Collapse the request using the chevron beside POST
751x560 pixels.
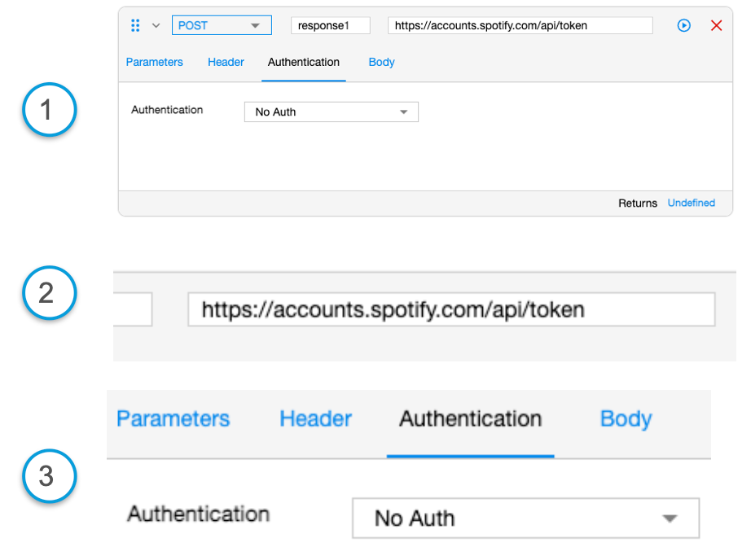(156, 25)
